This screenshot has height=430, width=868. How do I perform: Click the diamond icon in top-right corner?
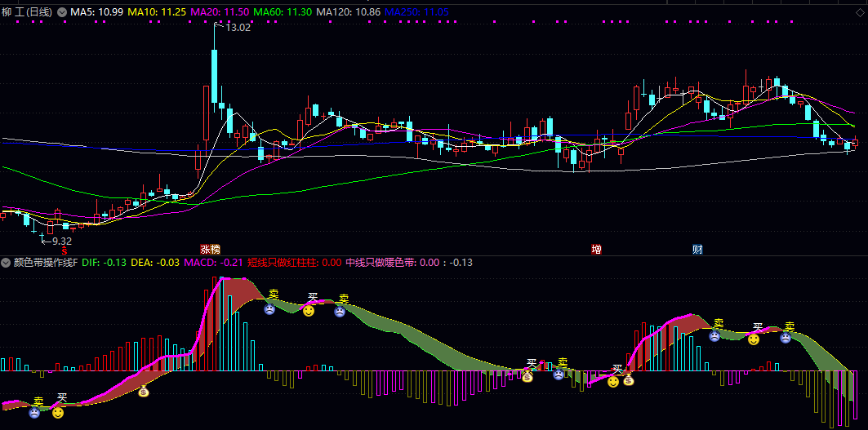860,12
